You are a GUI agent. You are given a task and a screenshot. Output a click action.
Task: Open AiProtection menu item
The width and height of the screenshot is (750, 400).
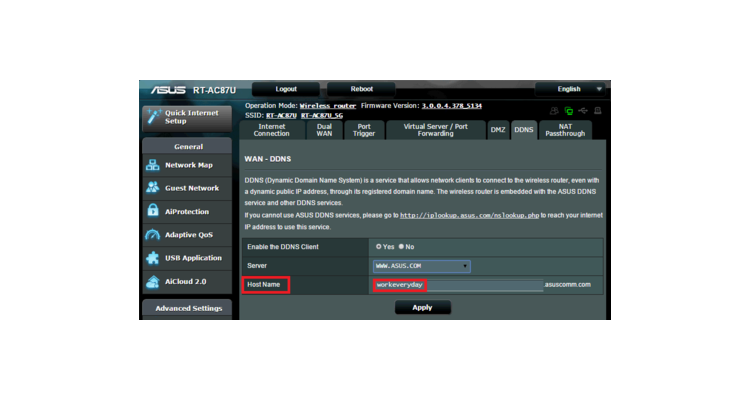click(x=187, y=211)
